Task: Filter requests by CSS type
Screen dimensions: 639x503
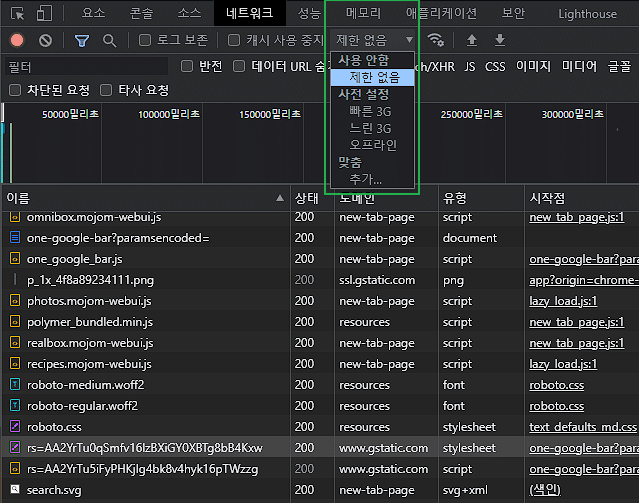Action: [x=495, y=66]
